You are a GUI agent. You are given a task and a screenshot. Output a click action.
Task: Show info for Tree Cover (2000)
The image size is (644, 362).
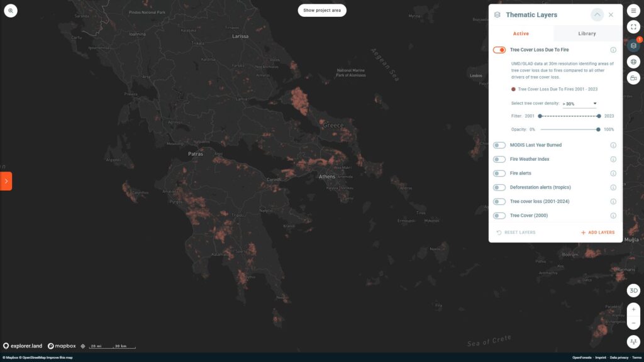613,216
